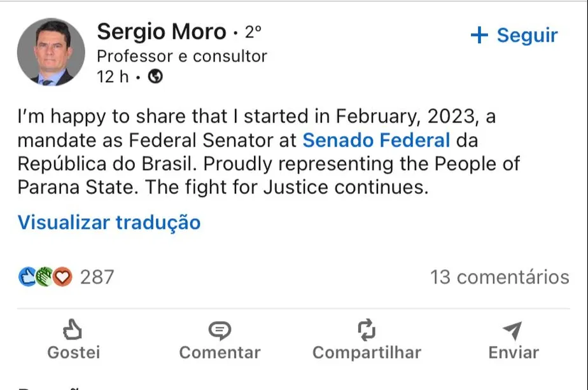Viewport: 588px width, 390px height.
Task: Click the Compartilhar repost icon
Action: click(366, 328)
